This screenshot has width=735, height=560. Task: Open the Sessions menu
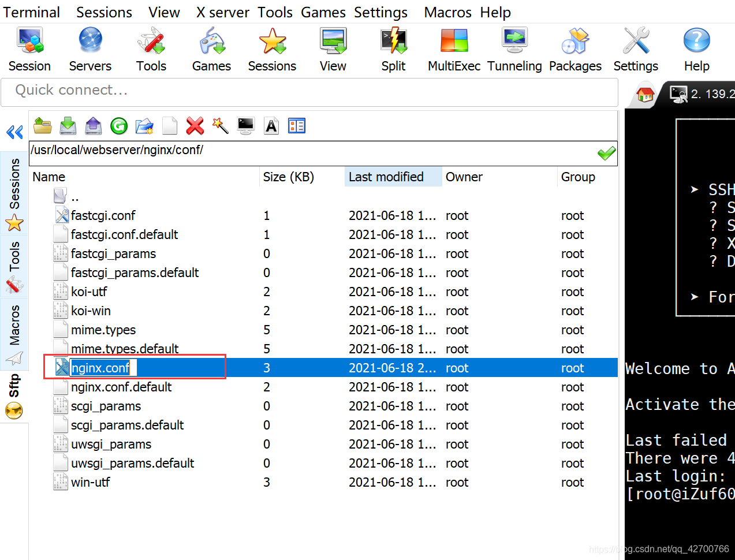pos(104,12)
